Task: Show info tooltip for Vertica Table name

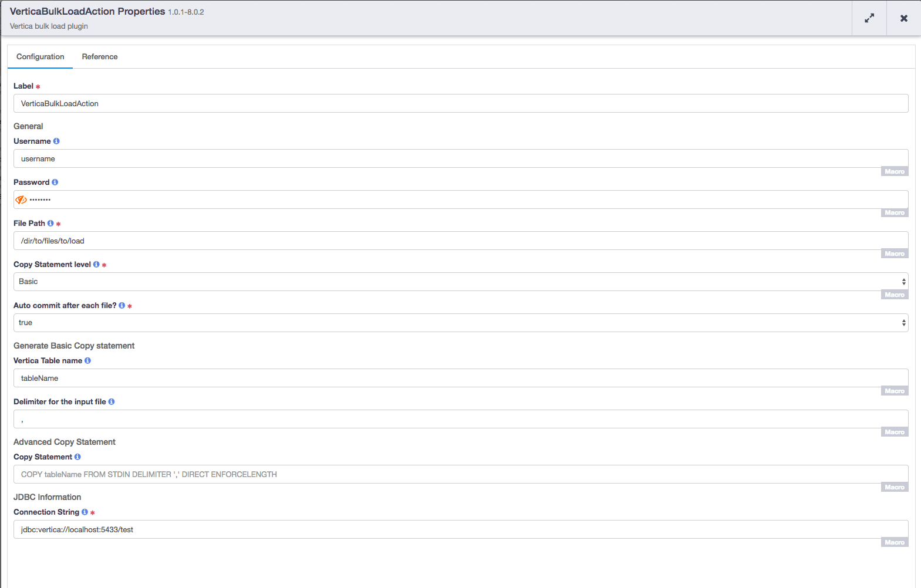Action: coord(87,360)
